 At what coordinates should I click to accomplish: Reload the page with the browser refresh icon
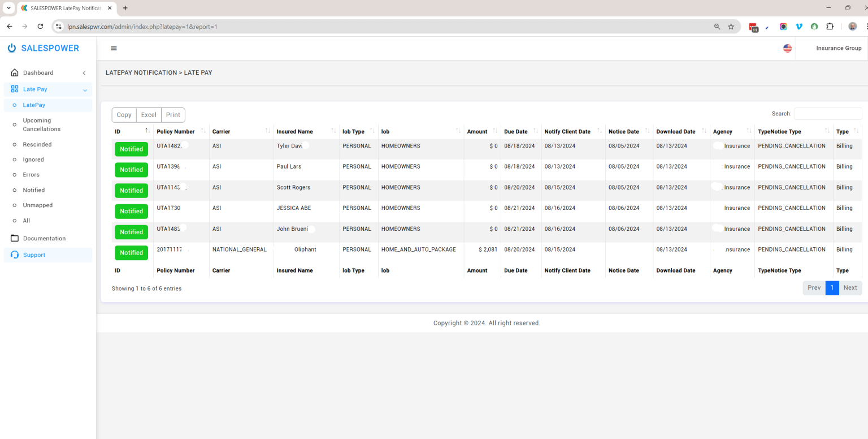40,26
